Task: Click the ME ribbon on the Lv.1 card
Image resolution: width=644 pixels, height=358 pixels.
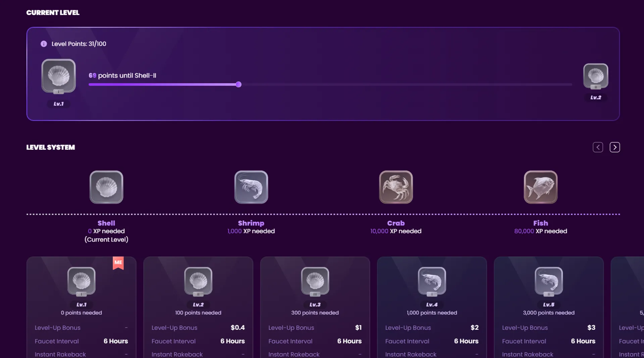Action: click(x=118, y=263)
